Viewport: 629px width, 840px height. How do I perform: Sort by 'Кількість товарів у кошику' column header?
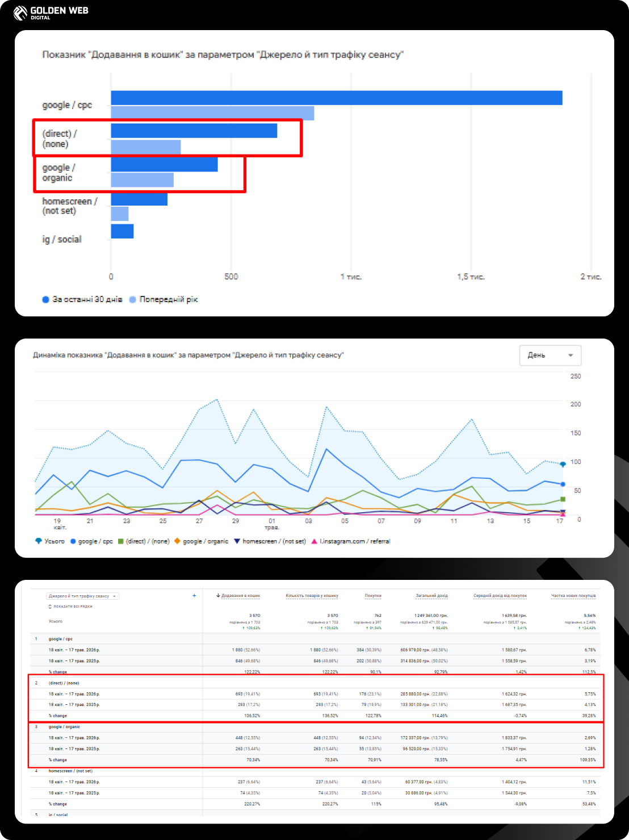[x=312, y=596]
